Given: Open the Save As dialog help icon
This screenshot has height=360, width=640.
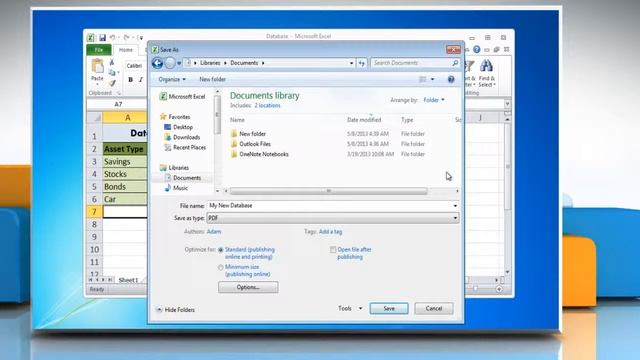Looking at the screenshot, I should (x=451, y=79).
